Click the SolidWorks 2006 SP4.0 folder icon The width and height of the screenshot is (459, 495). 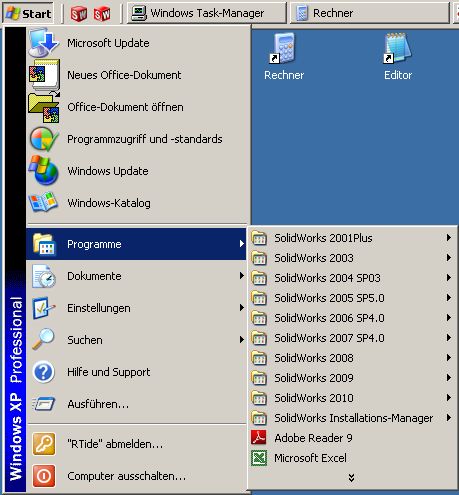[259, 318]
